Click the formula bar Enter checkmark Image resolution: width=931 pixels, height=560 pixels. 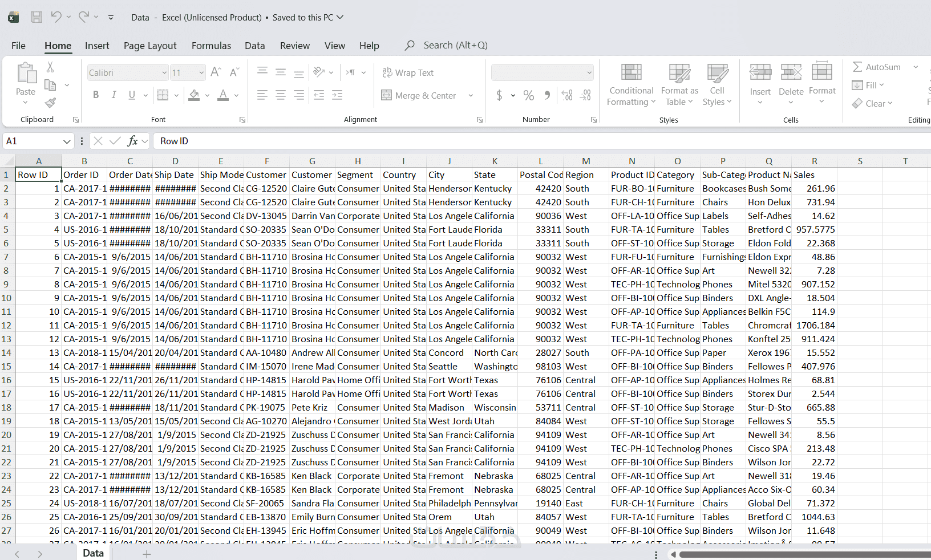(115, 141)
